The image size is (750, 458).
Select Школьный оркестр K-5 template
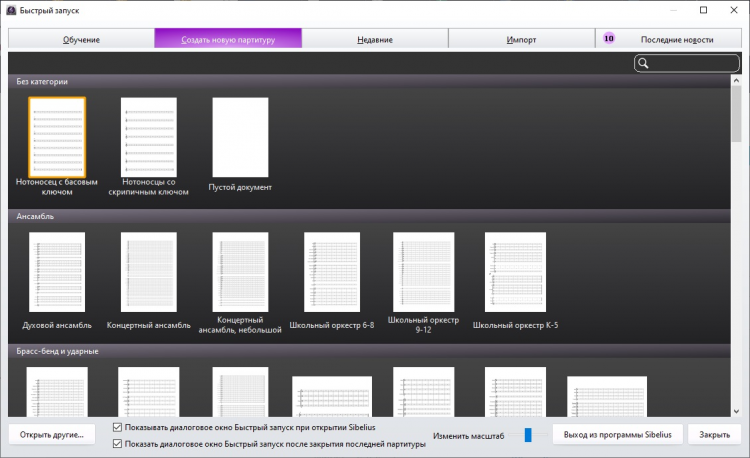[x=515, y=272]
